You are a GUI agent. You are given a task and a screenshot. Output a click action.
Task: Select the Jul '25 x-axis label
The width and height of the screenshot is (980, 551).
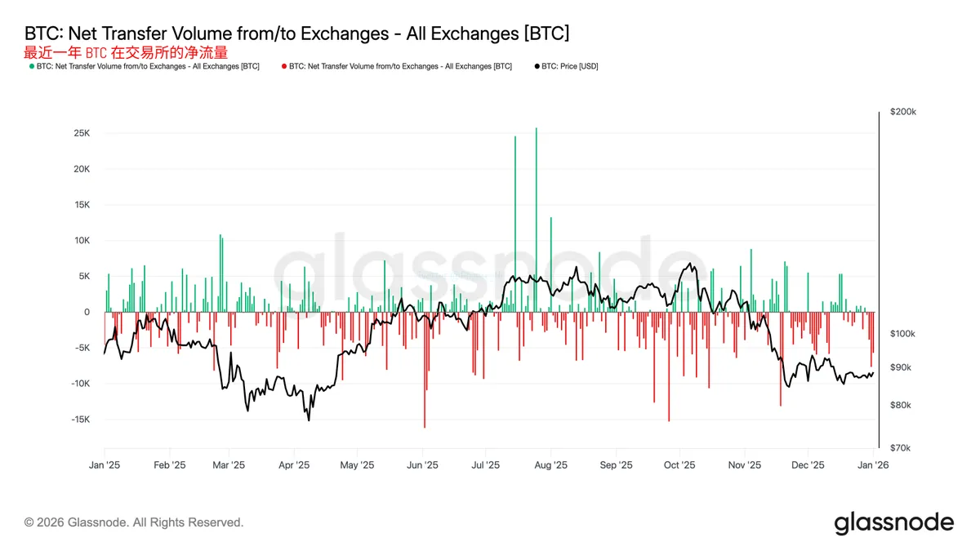pos(485,465)
